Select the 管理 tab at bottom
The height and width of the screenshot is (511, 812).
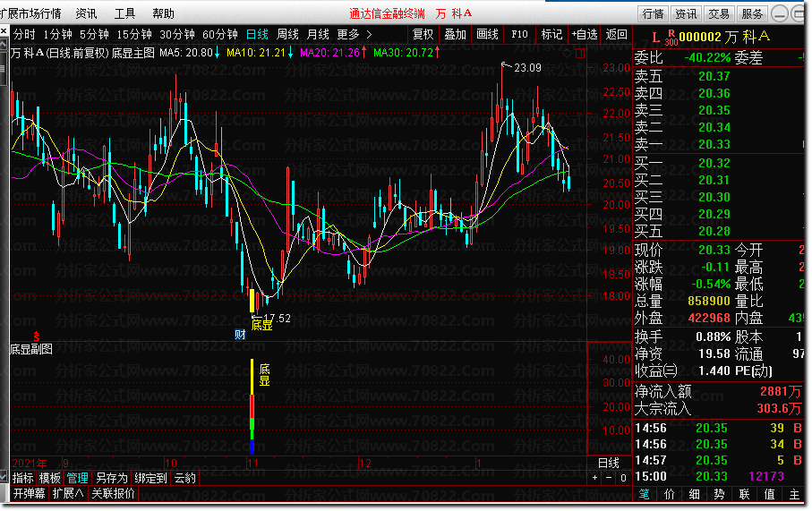pos(78,478)
